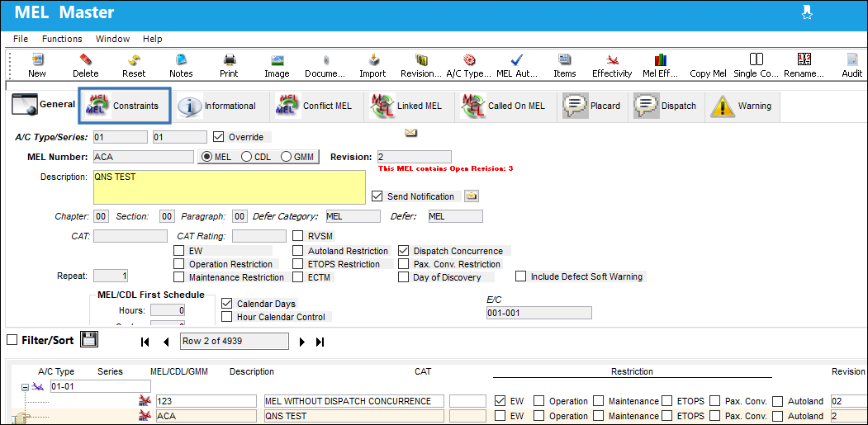Check the Operation Restriction box
This screenshot has width=868, height=425.
179,264
